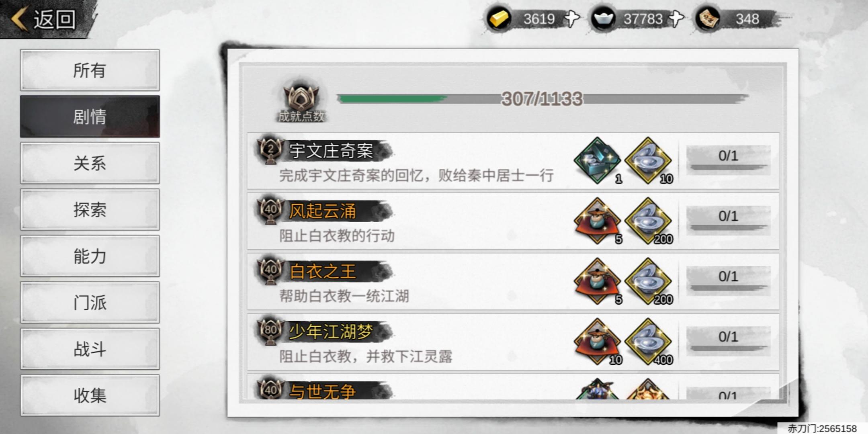Add silver using plus icon beside 37783
Viewport: 868px width, 434px height.
coord(676,19)
